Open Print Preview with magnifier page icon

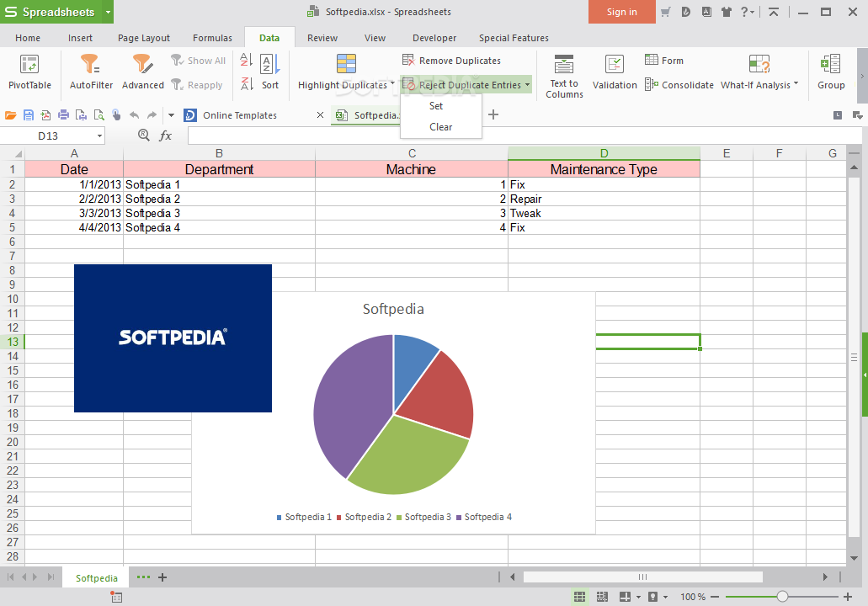point(99,115)
